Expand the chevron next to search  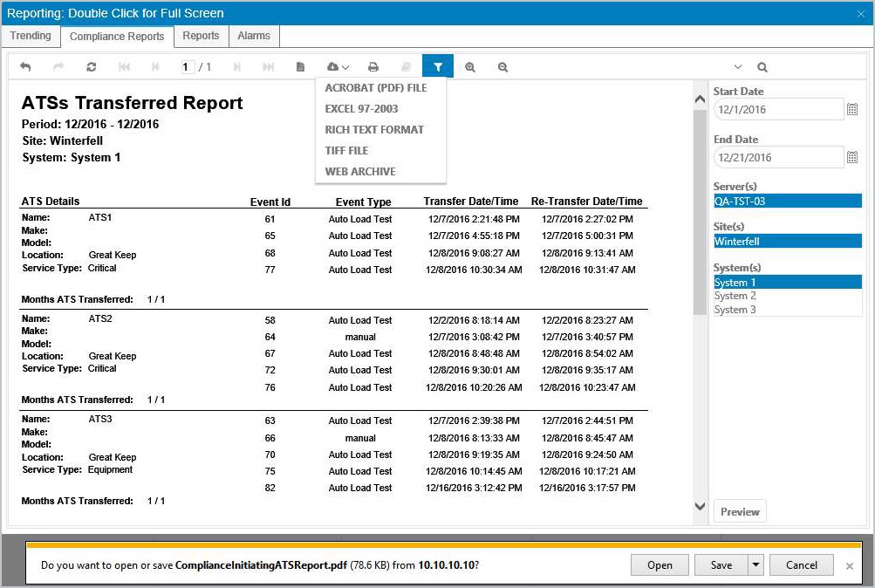(x=738, y=67)
